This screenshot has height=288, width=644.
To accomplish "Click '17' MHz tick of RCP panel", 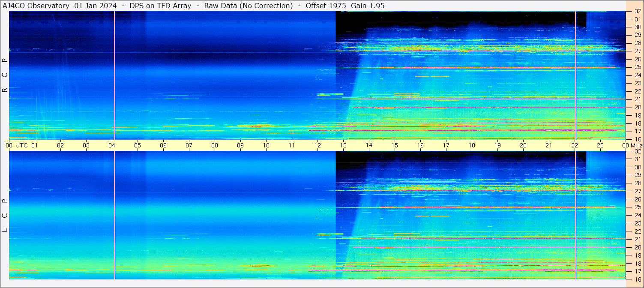I will (638, 131).
